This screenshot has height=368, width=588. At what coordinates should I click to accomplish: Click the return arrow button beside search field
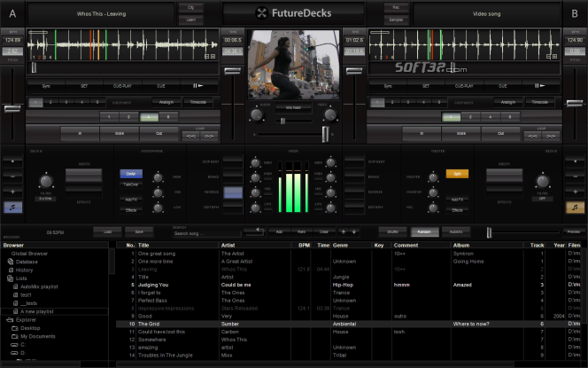coord(254,231)
